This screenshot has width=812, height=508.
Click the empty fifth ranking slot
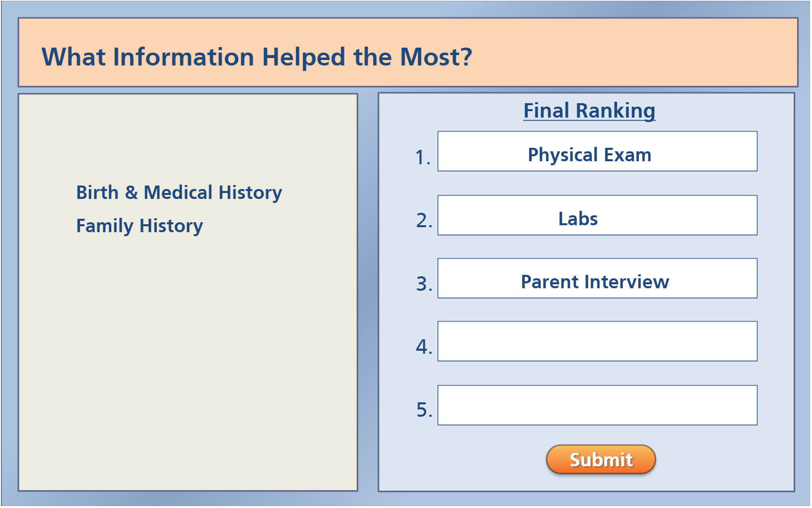(x=597, y=405)
